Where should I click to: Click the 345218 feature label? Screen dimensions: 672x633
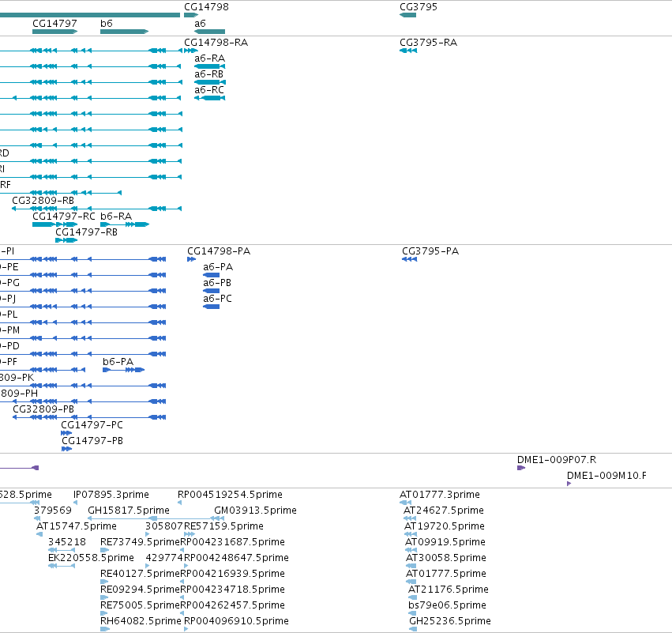pos(67,542)
